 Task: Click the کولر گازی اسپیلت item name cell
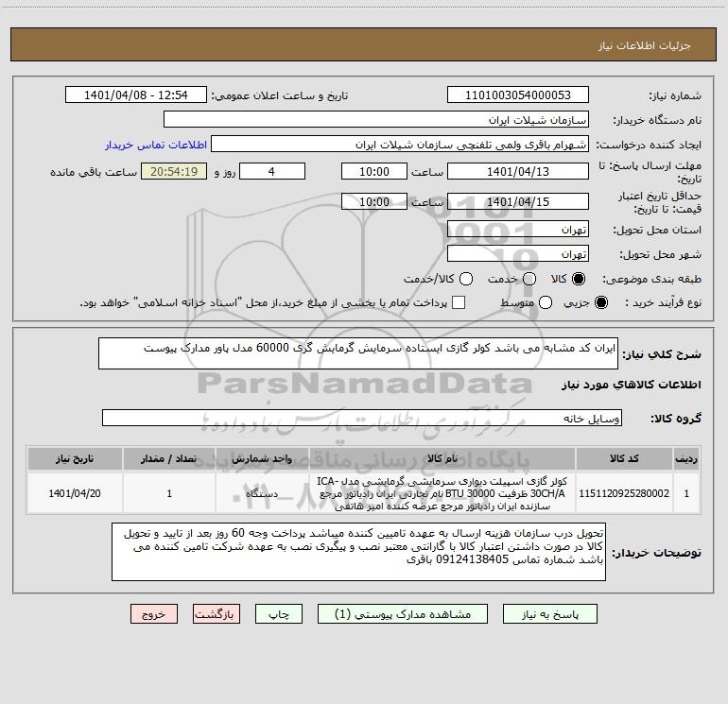tap(442, 493)
